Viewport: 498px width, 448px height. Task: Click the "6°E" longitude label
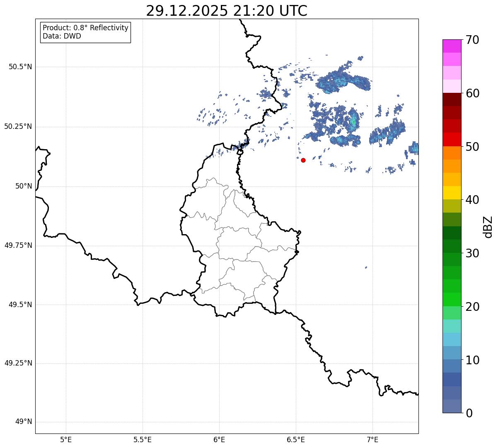tap(219, 439)
